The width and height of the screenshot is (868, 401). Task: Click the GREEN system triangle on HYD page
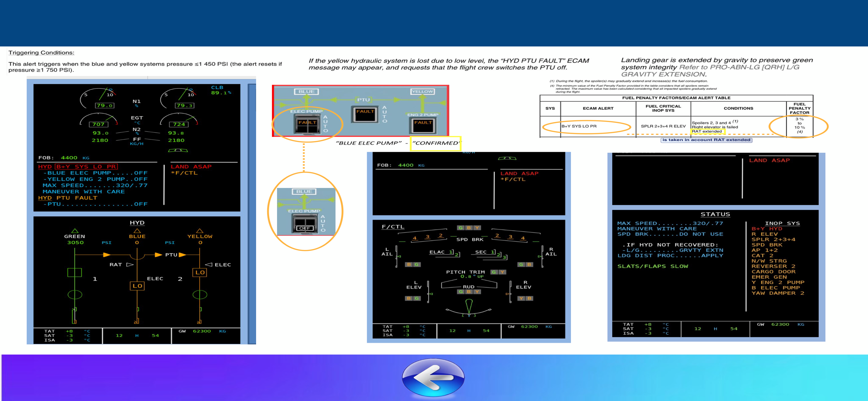pyautogui.click(x=75, y=231)
